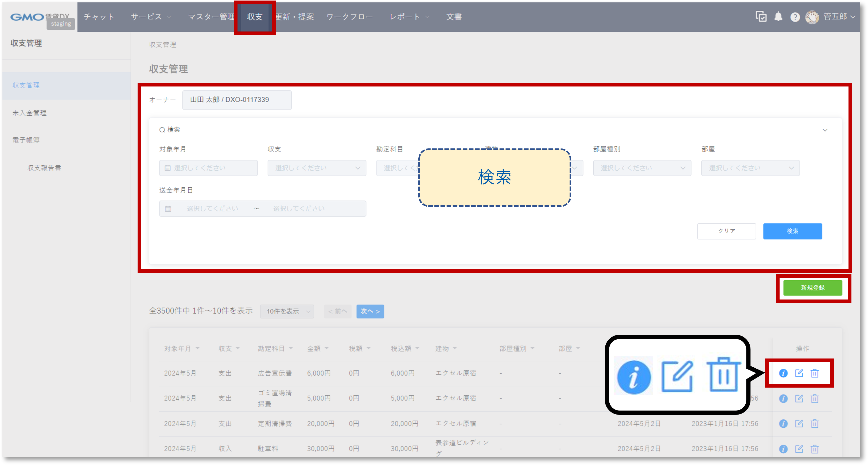
Task: Open the 勘定科目 dropdown
Action: 398,168
